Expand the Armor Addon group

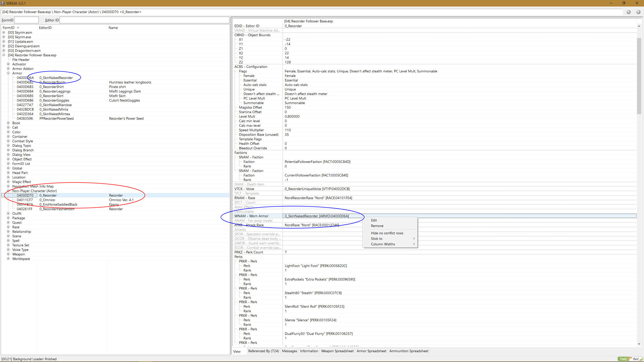tap(8, 69)
